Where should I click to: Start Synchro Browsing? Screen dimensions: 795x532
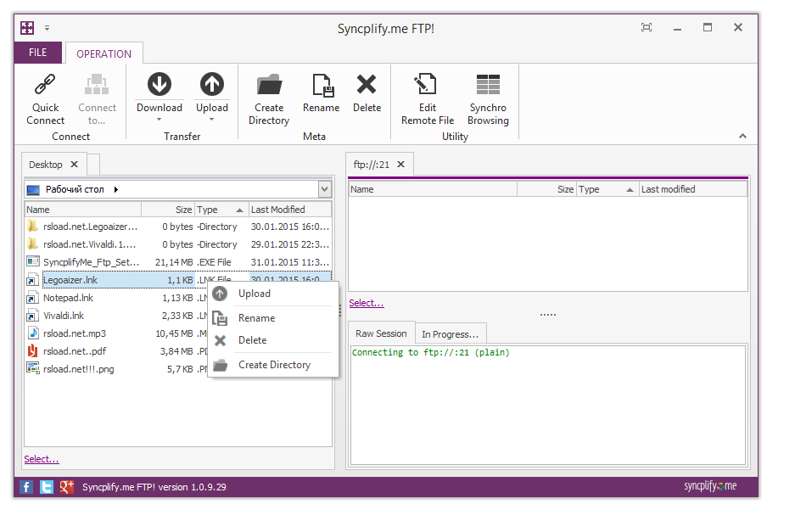(x=488, y=99)
